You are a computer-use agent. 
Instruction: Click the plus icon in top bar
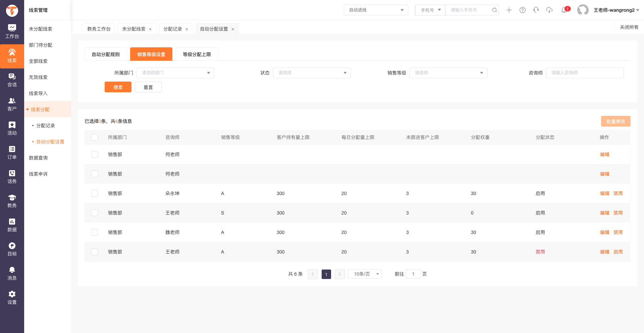coord(509,10)
